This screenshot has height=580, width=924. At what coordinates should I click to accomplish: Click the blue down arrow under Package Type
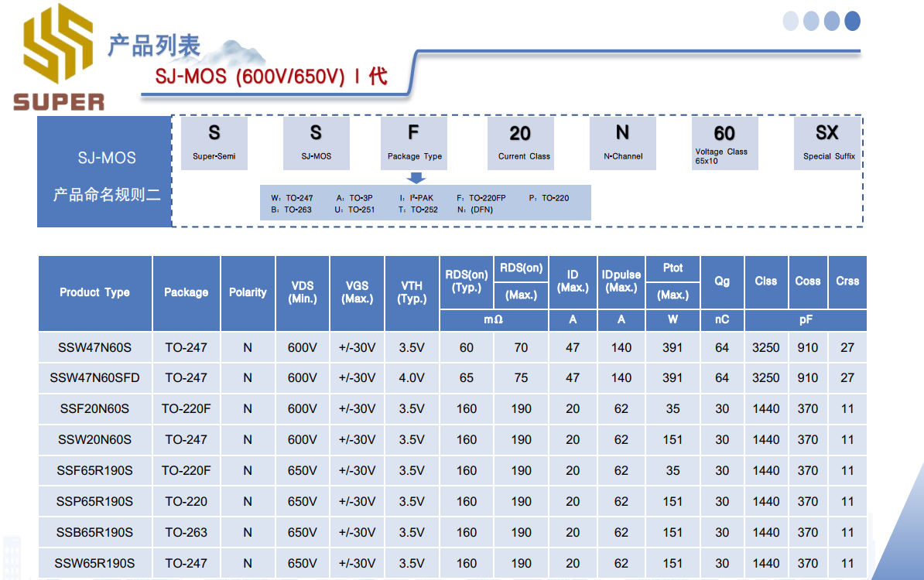(416, 178)
